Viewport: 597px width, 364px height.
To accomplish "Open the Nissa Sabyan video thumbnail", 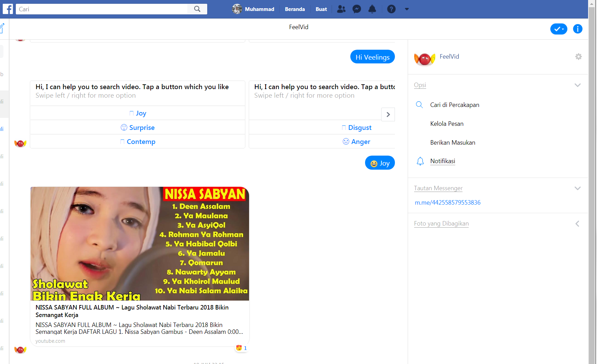I will tap(140, 244).
